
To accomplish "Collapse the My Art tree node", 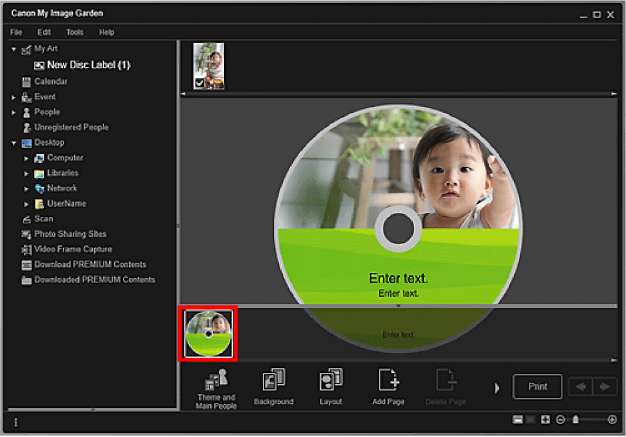I will [x=14, y=49].
